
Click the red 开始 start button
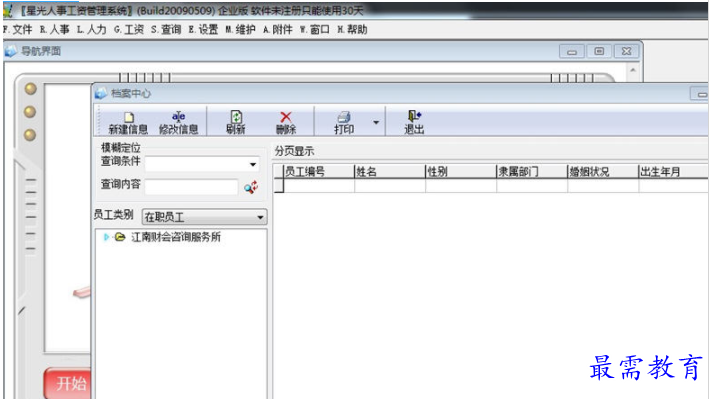68,384
